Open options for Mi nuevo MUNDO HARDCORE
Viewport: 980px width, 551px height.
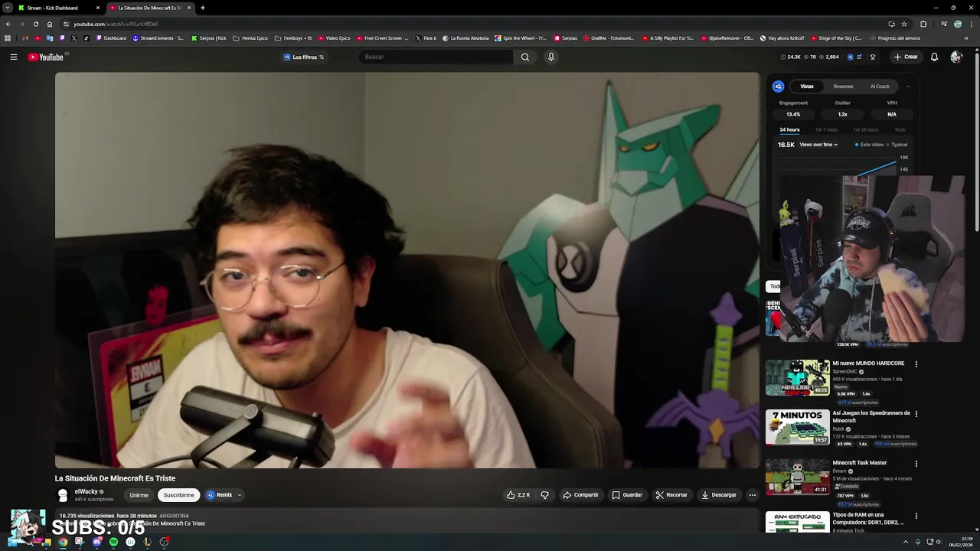[x=916, y=364]
